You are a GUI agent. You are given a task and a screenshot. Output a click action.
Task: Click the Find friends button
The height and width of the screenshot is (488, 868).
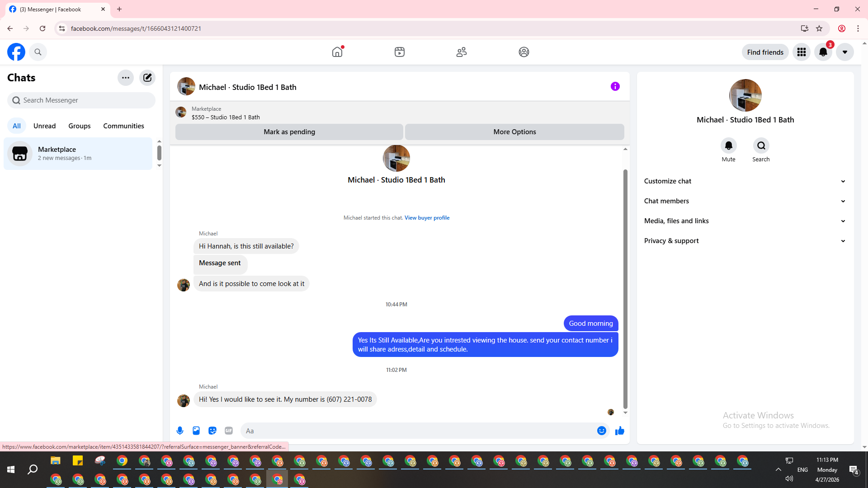click(765, 52)
